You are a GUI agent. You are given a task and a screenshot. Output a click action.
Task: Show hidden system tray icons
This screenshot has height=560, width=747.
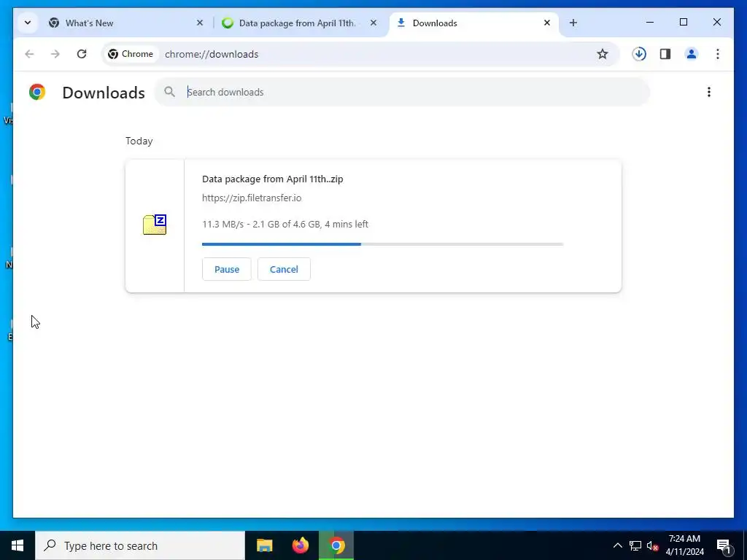pos(617,545)
